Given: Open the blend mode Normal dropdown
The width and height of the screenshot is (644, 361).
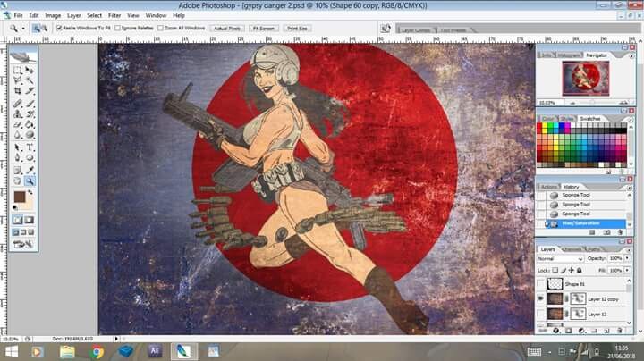Looking at the screenshot, I should click(560, 258).
